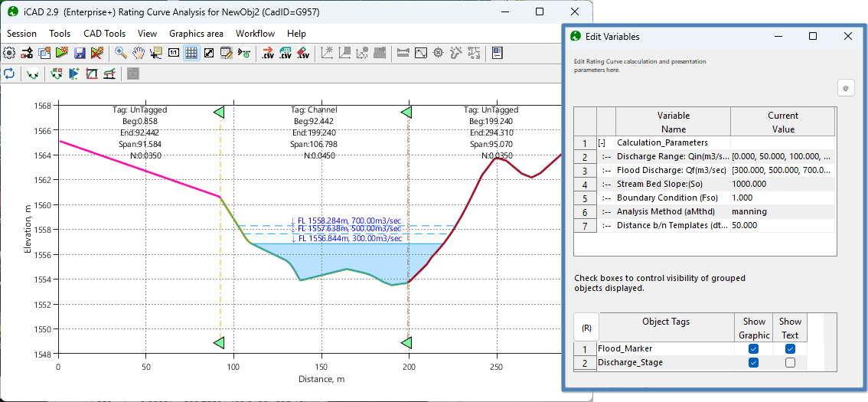The height and width of the screenshot is (402, 868).
Task: Click the (R) button in Object Tags table
Action: tap(586, 328)
